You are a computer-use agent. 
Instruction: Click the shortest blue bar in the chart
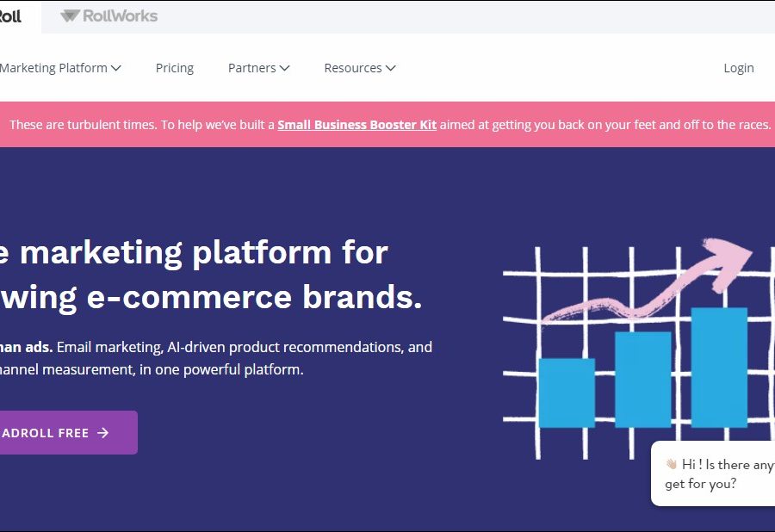[x=566, y=393]
